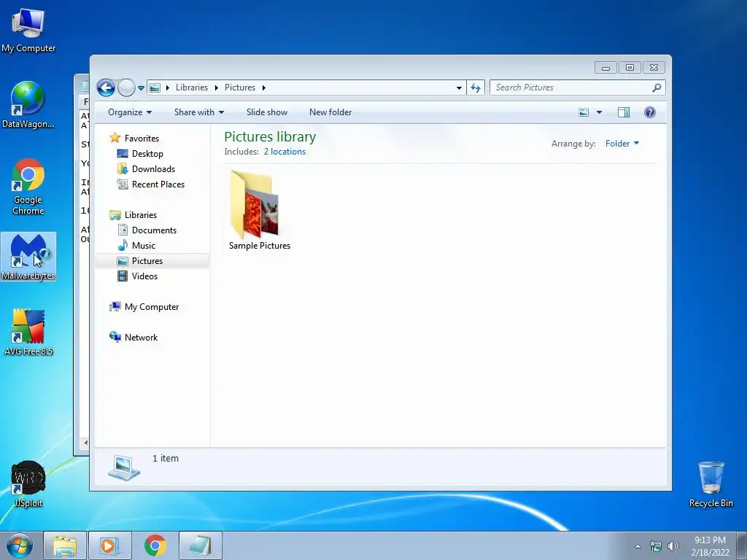
Task: Open the My Computer desktop icon
Action: coord(28,30)
